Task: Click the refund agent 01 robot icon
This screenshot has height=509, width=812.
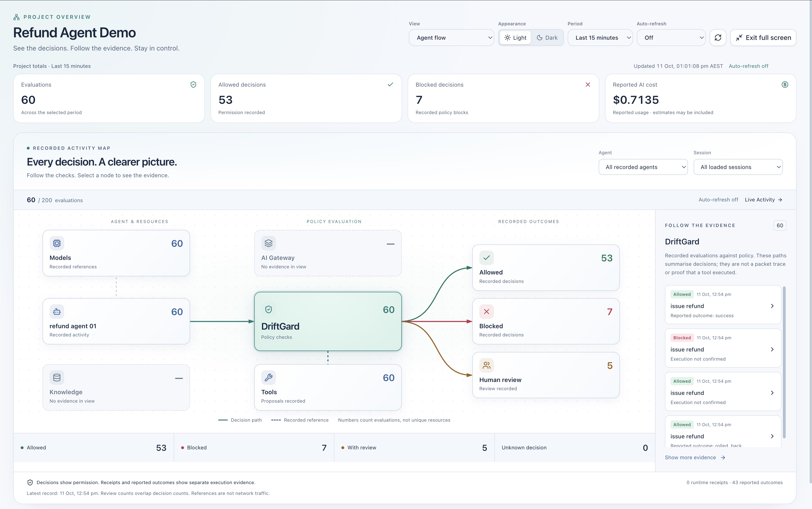Action: (x=57, y=311)
